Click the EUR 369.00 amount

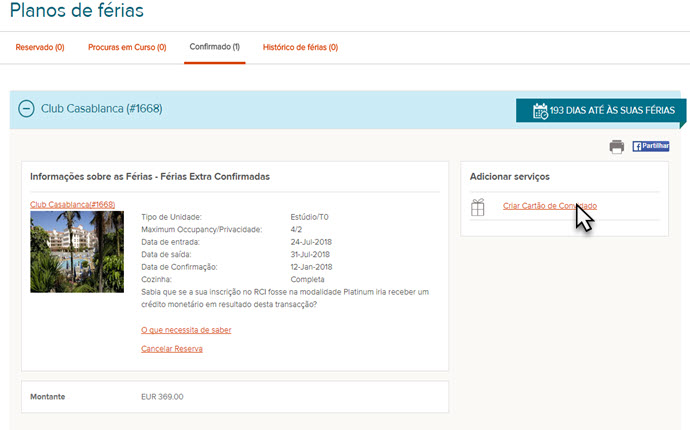click(x=162, y=397)
